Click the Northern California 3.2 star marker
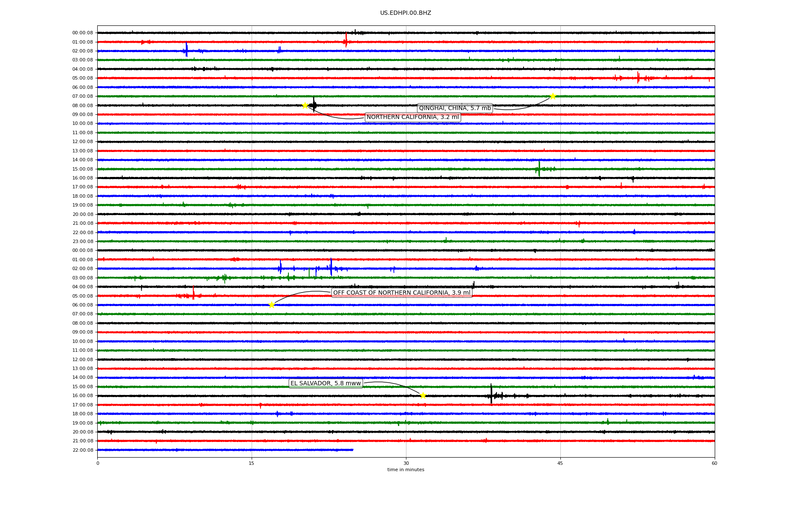Screen dimensions: 812x508 [x=305, y=105]
